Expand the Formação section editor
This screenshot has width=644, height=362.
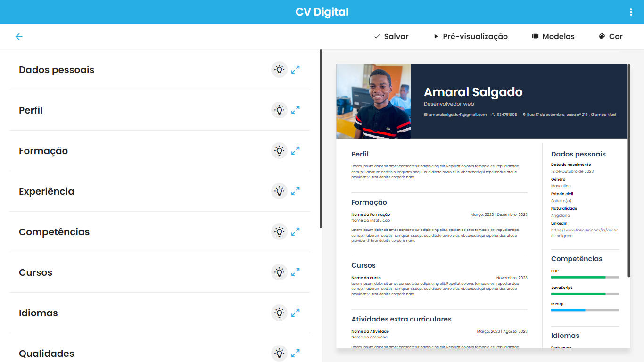point(295,150)
